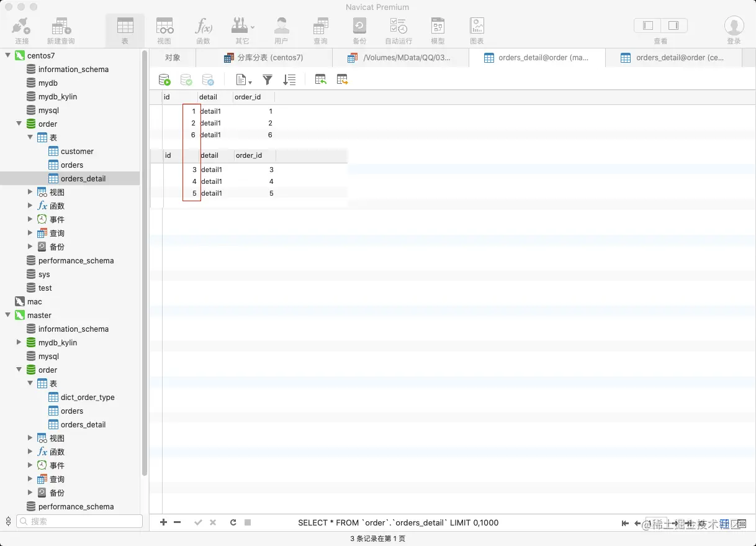Open the 备份 backup toolbar icon
Screen dimensions: 756x546
click(x=359, y=30)
